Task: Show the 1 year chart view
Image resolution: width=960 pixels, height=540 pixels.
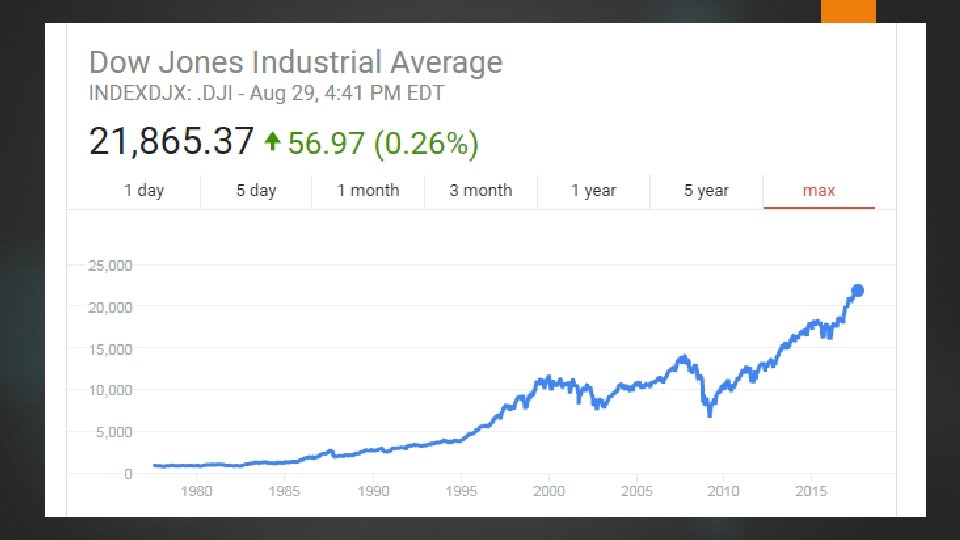Action: click(593, 190)
